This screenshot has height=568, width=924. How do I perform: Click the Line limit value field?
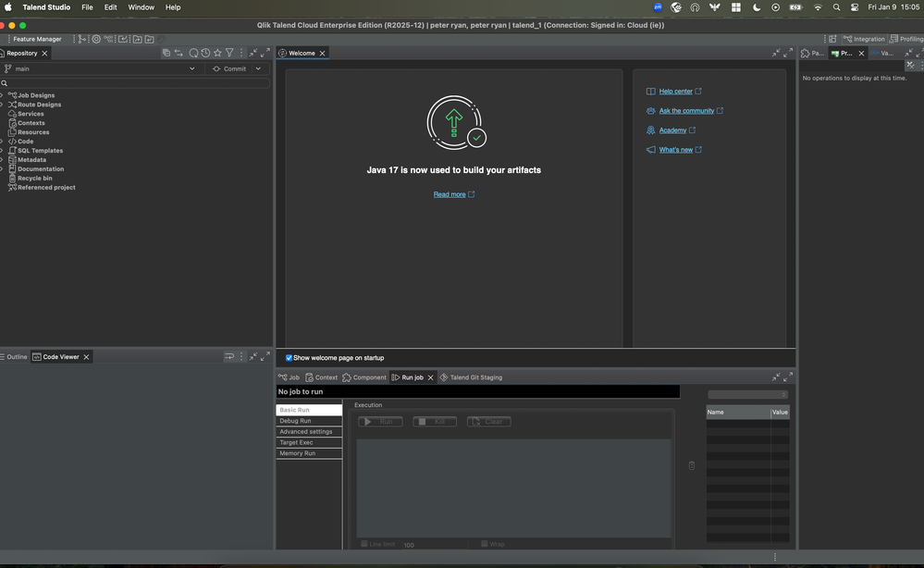435,545
